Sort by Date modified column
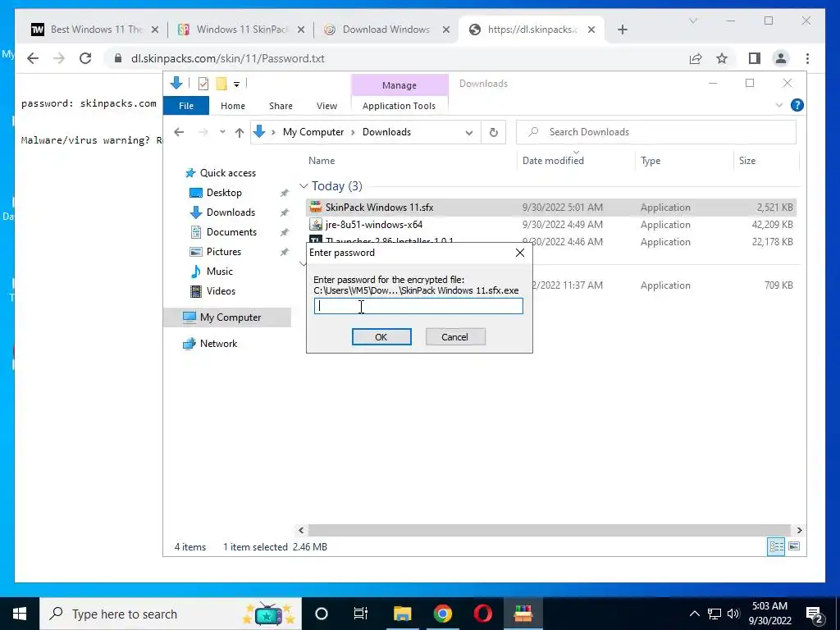 click(553, 161)
